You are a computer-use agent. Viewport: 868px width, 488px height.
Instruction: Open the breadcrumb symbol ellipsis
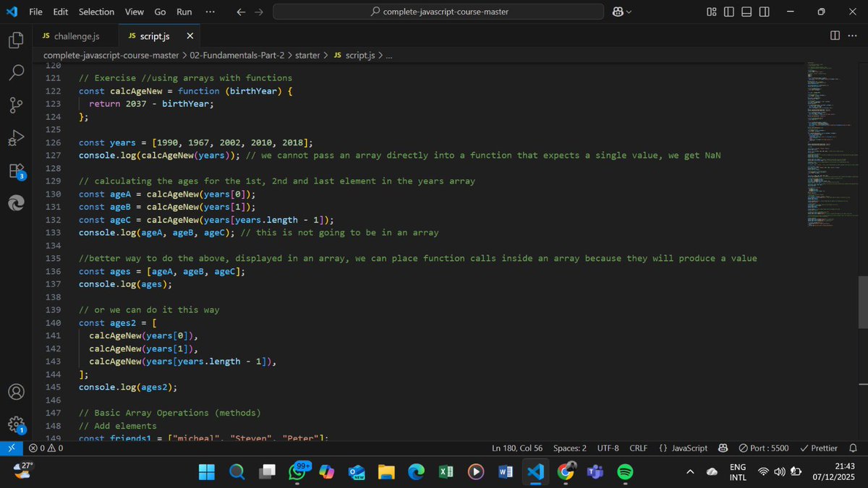[389, 55]
